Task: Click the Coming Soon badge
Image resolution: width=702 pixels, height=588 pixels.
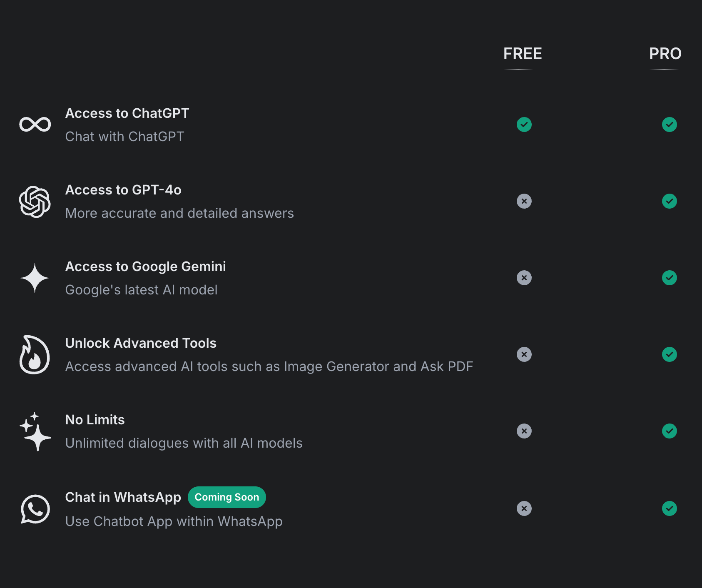Action: tap(227, 497)
